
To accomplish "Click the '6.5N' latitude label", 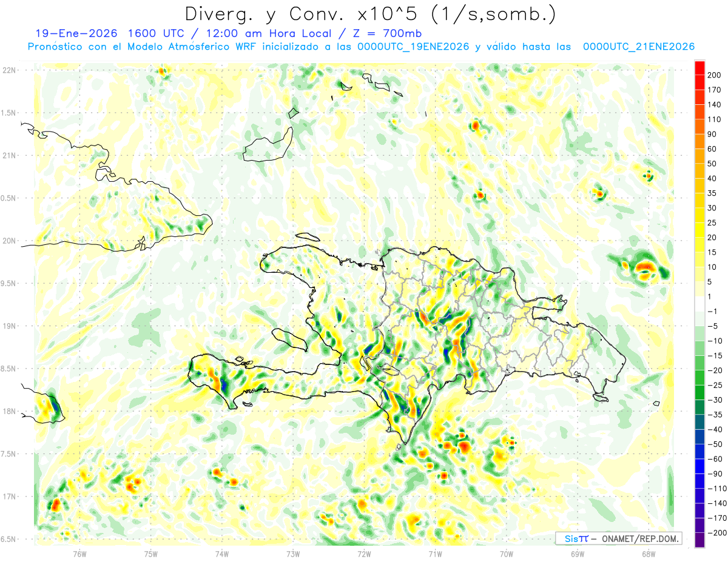I will (9, 540).
